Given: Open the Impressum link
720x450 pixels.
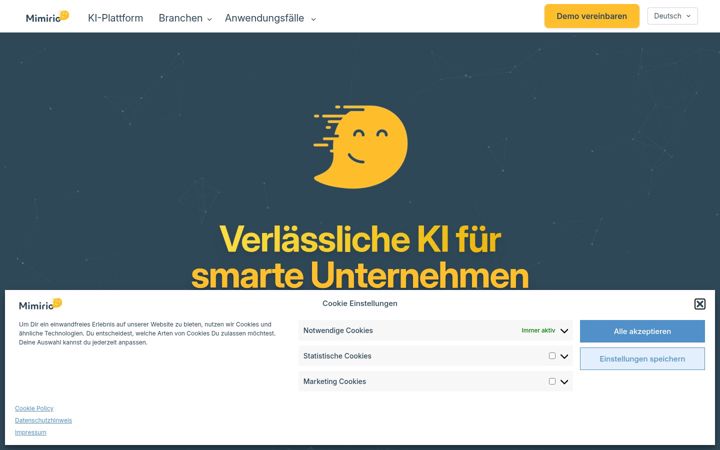Looking at the screenshot, I should tap(30, 432).
